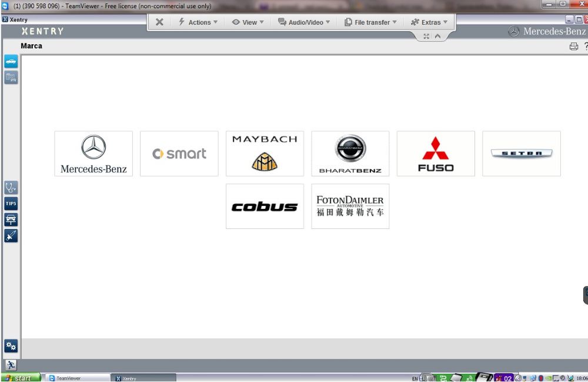Open the Extras dropdown menu
588x382 pixels.
[429, 22]
